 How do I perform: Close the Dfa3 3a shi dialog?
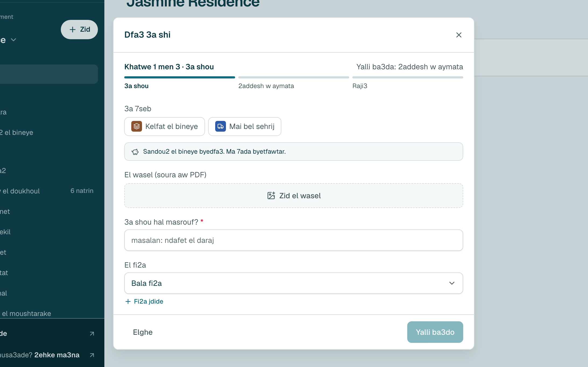[x=459, y=35]
